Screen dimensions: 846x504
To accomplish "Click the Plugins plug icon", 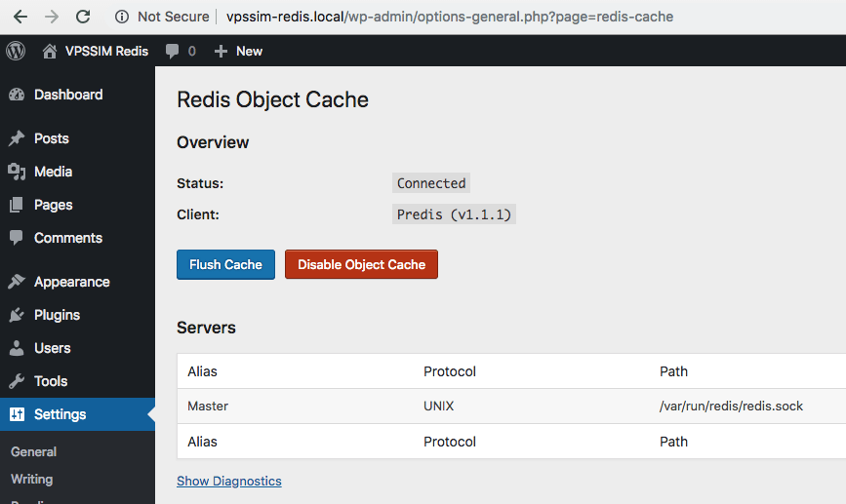I will click(17, 315).
